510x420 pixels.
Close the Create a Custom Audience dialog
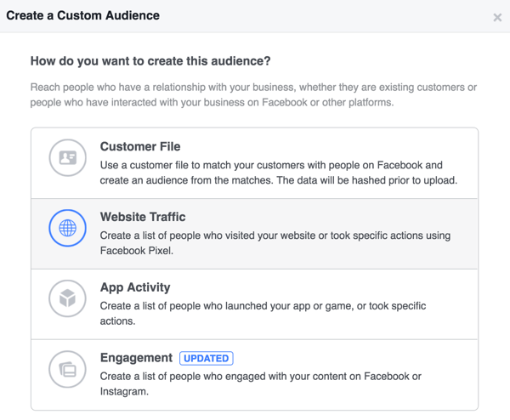coord(497,17)
